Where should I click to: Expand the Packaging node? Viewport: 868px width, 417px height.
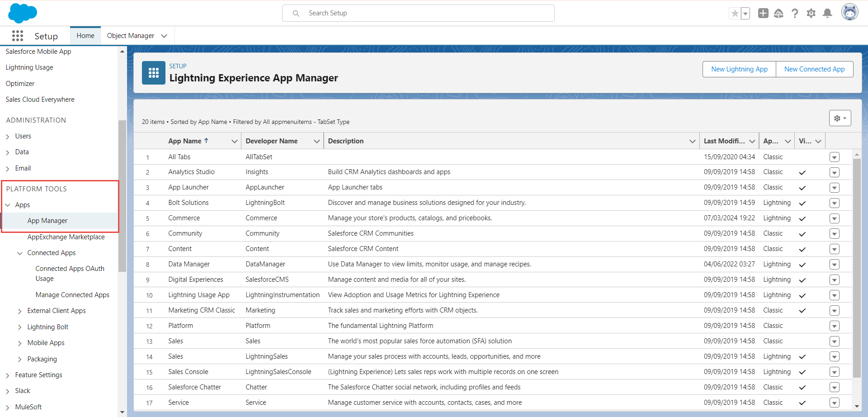pos(20,360)
